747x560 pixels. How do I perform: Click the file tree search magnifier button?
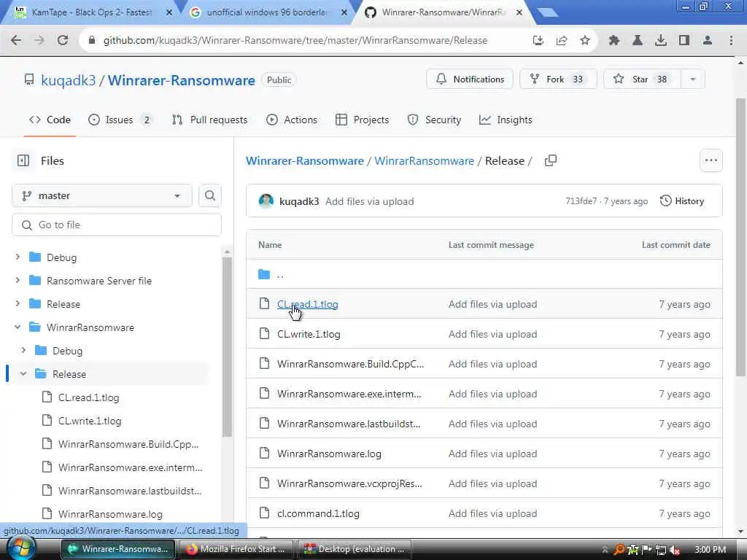tap(209, 195)
